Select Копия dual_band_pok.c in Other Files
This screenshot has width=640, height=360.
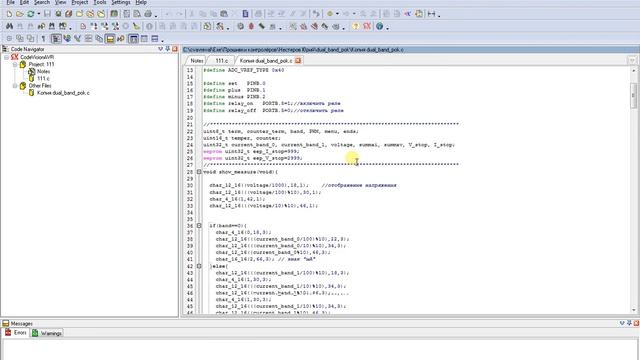point(63,93)
